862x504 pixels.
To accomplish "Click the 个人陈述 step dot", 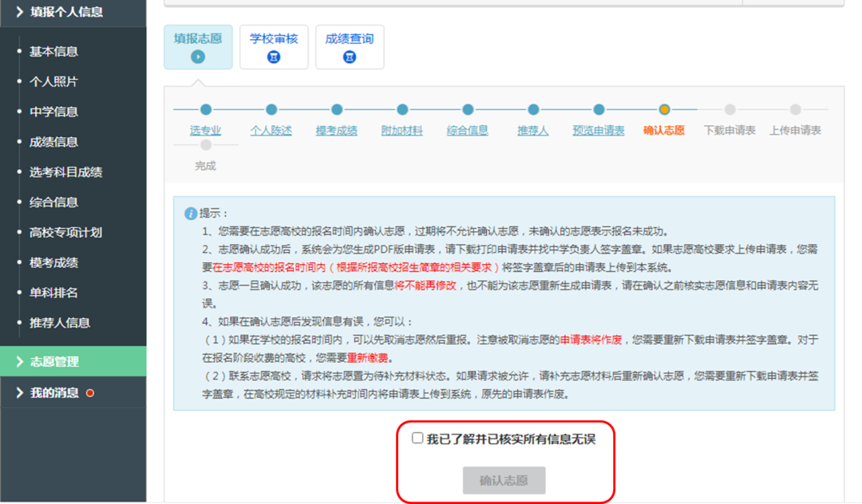I will 271,110.
